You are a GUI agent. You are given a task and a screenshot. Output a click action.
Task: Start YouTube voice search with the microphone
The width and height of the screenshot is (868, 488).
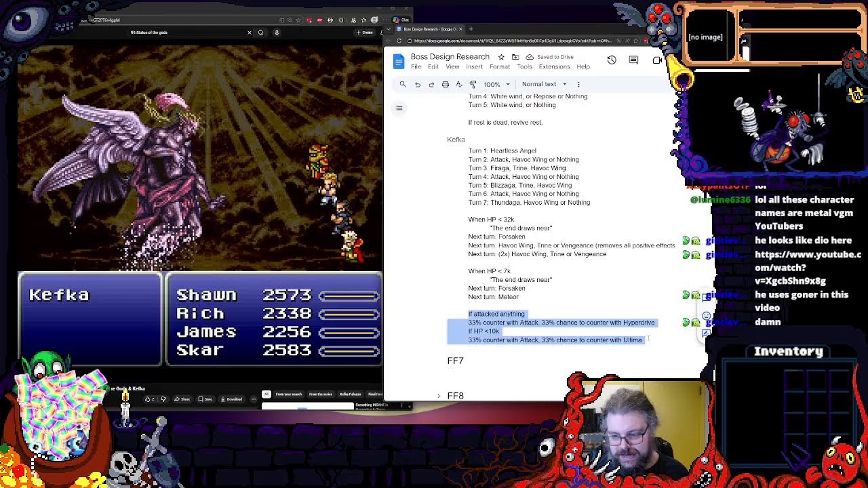[x=277, y=33]
